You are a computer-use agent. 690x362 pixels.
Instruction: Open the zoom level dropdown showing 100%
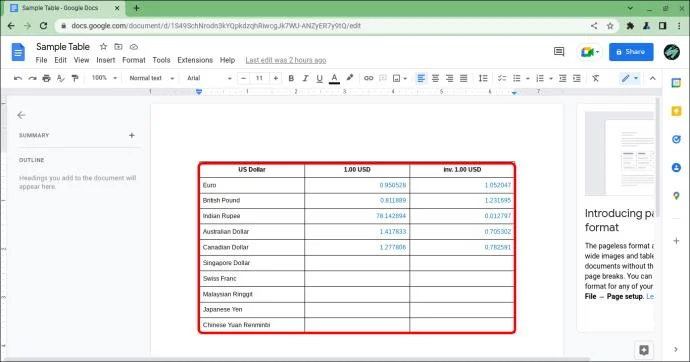click(104, 78)
